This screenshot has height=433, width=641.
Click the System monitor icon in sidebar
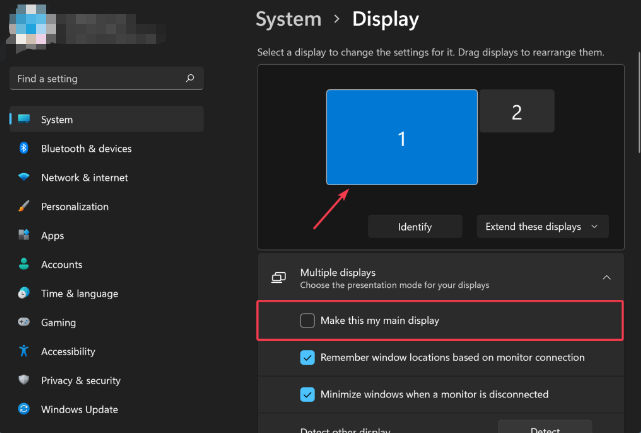click(x=24, y=119)
